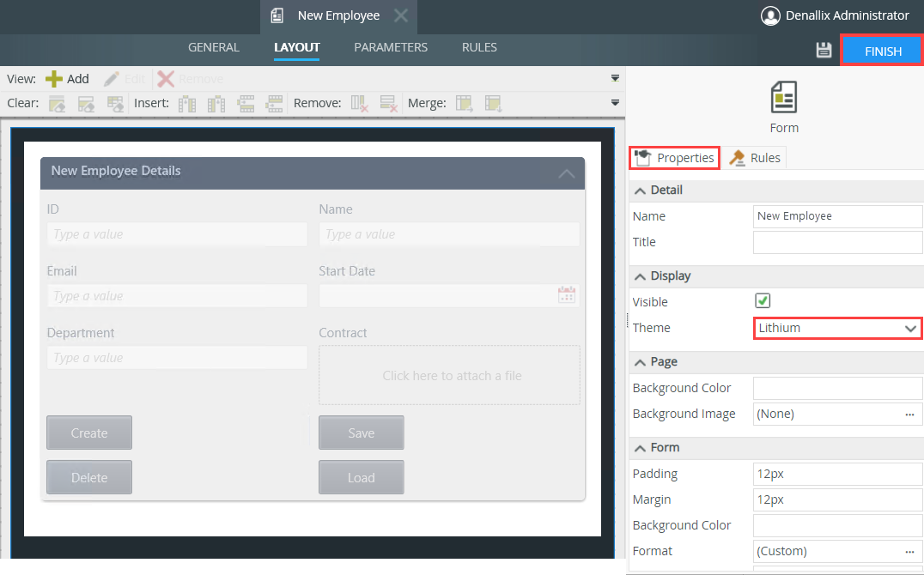This screenshot has width=924, height=575.
Task: Click the Merge cell right icon
Action: pos(465,104)
